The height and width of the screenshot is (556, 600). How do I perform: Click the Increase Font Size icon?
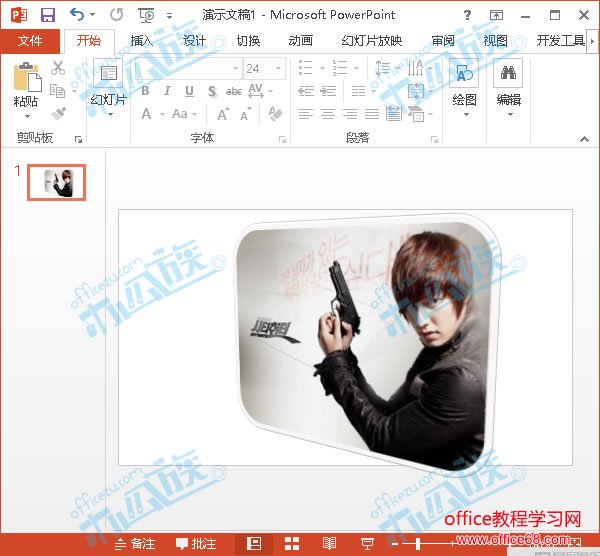tap(223, 114)
